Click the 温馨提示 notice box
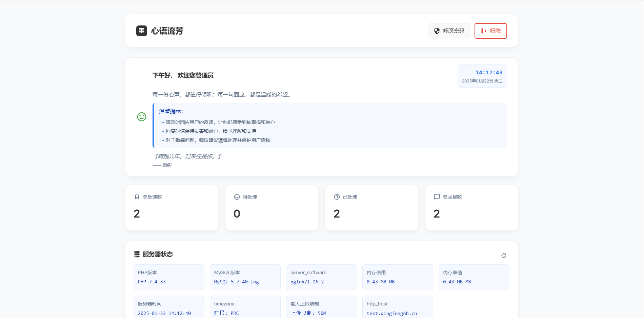The image size is (644, 318). tap(329, 126)
